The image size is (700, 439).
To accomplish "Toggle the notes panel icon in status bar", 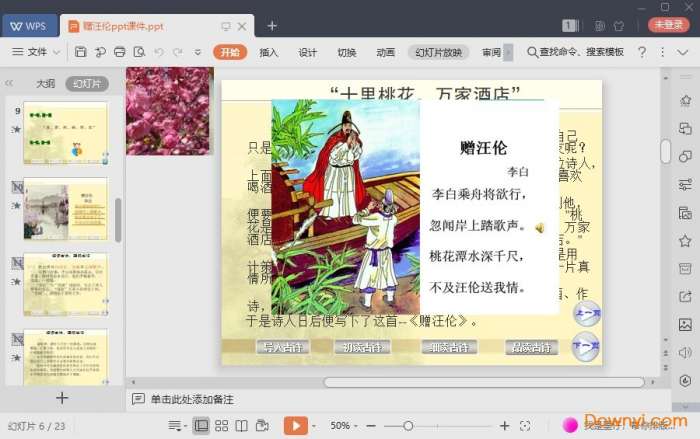I will coord(176,426).
